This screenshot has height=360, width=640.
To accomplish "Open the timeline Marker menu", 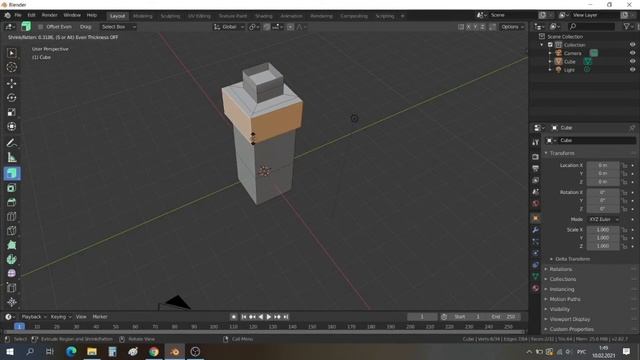I will [100, 317].
